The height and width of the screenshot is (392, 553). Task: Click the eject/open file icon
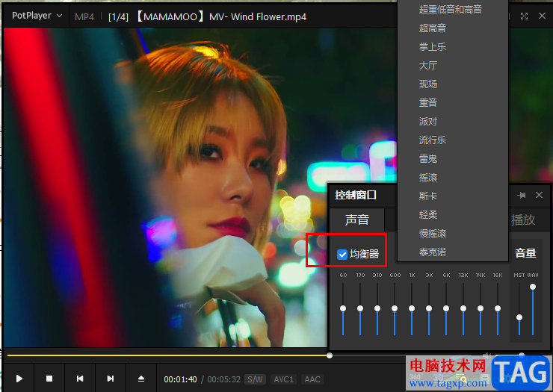(x=141, y=379)
